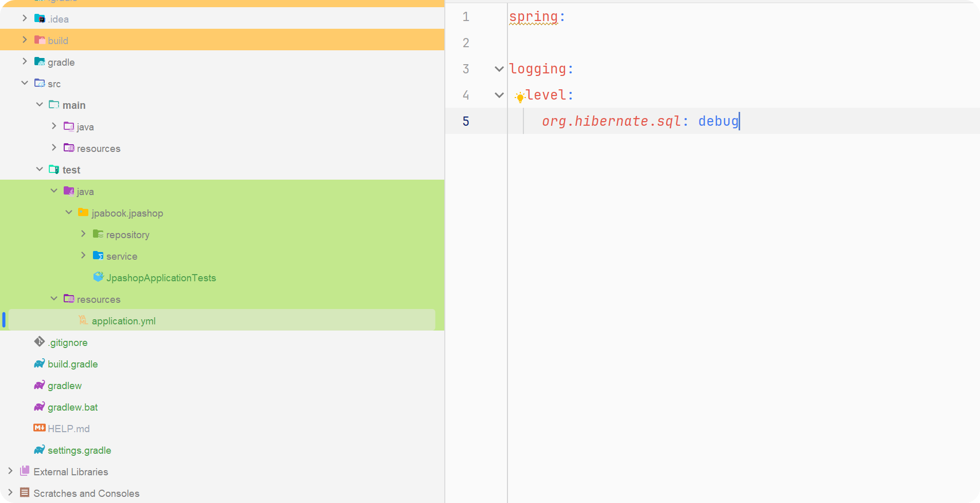Image resolution: width=980 pixels, height=503 pixels.
Task: Click the .idea folder icon
Action: coord(40,18)
